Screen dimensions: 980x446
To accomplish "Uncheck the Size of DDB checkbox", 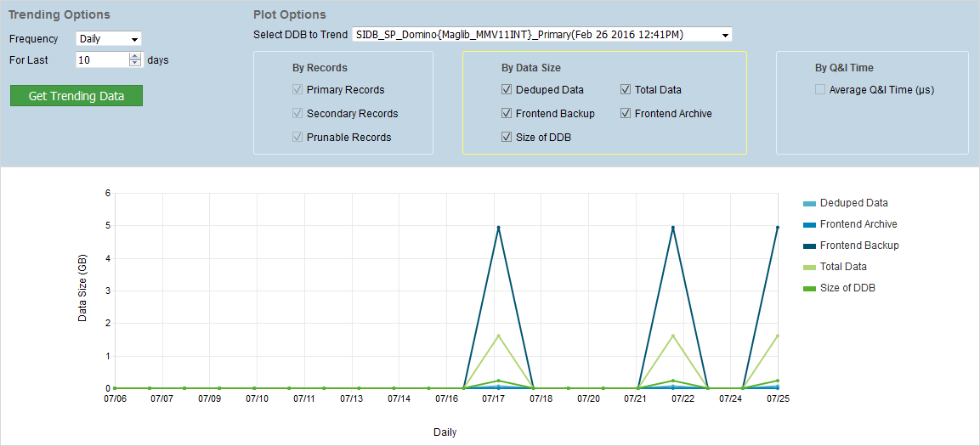I will click(x=507, y=138).
